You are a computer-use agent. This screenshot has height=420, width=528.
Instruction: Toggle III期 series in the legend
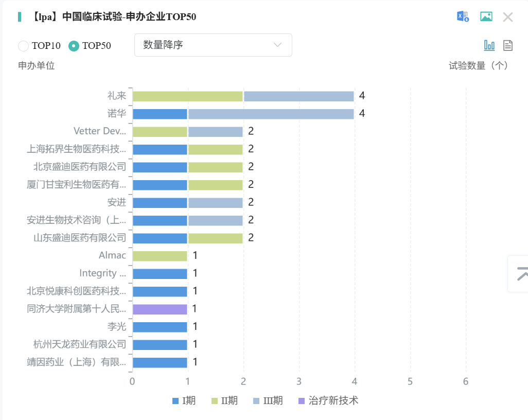[268, 400]
